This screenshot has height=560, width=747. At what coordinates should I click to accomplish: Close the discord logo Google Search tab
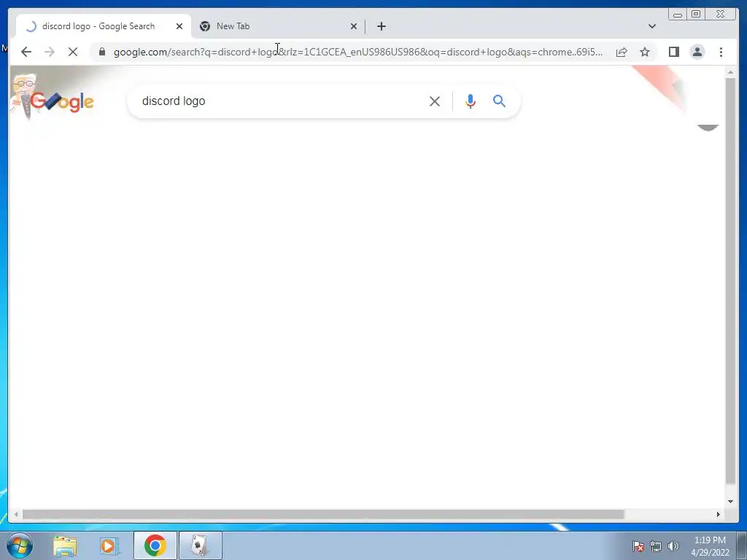(x=179, y=26)
